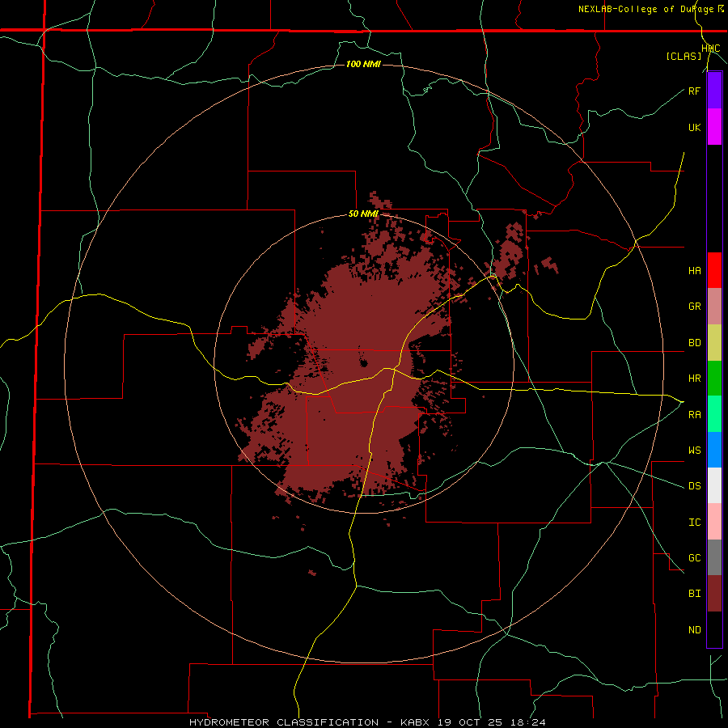Viewport: 728px width, 728px height.
Task: Click the RF purple legend swatch
Action: click(x=714, y=91)
